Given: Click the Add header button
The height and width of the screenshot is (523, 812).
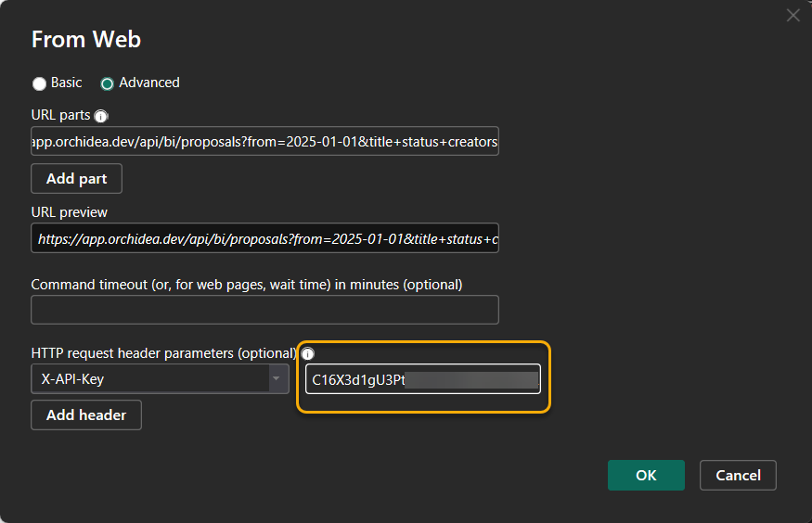Looking at the screenshot, I should point(85,415).
